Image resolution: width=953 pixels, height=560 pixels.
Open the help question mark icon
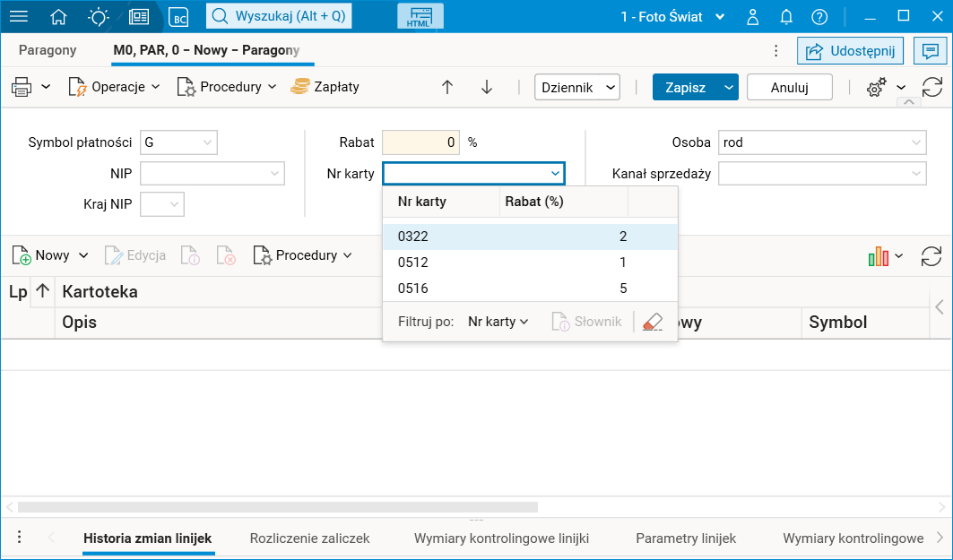click(819, 17)
